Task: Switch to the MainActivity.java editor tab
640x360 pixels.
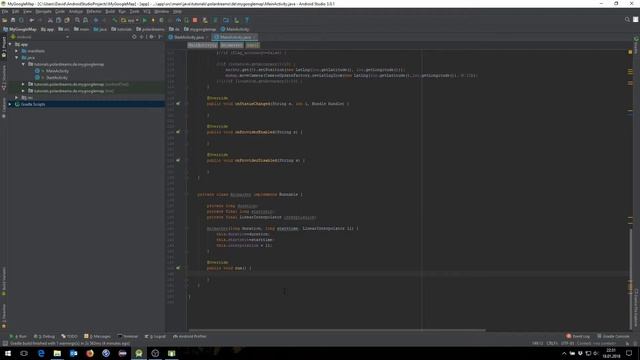Action: coord(235,37)
